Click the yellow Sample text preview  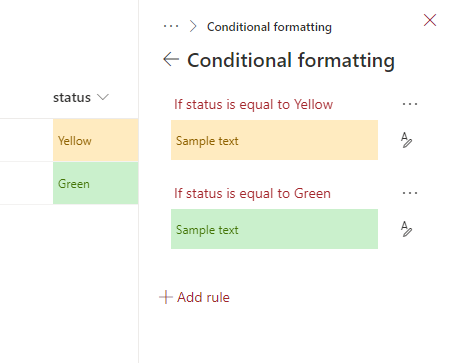(274, 140)
